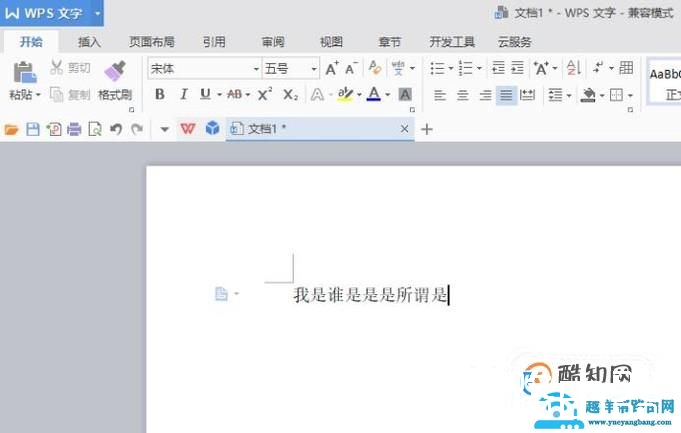Click the new tab plus button

point(427,129)
